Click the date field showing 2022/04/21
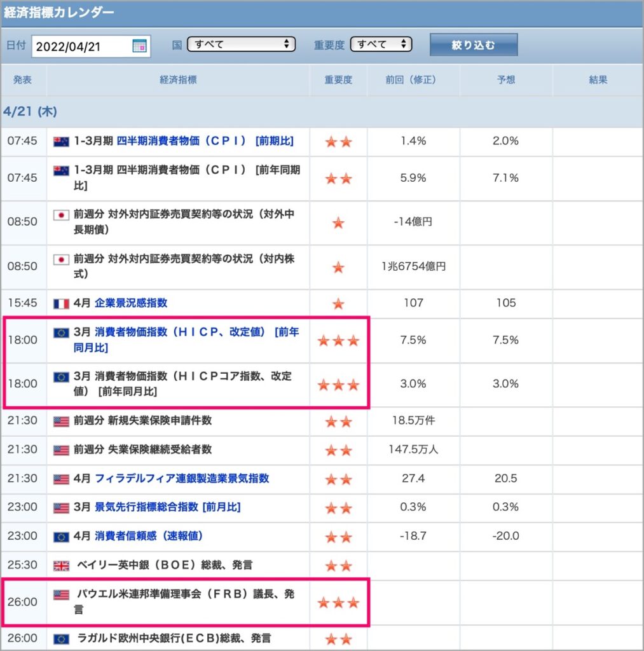Viewport: 644px width, 651px height. (91, 46)
